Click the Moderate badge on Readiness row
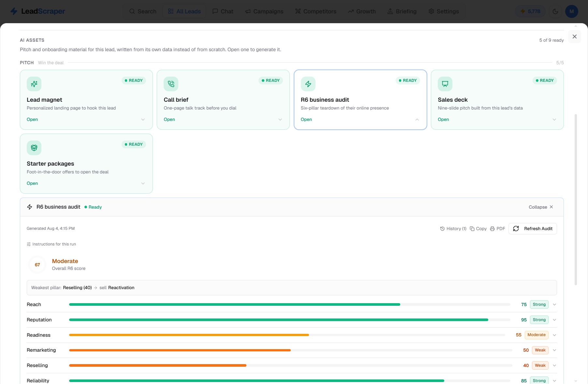Viewport: 588px width, 384px height. click(x=537, y=335)
